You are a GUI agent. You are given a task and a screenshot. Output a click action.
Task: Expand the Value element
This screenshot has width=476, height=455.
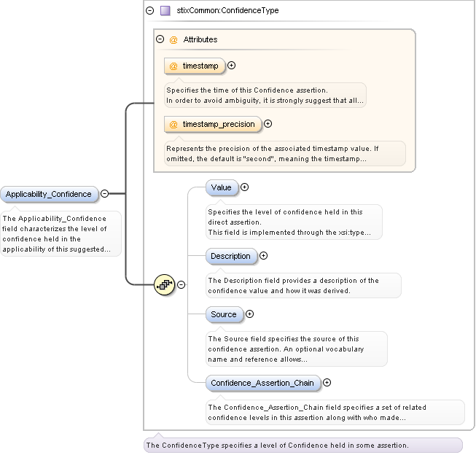(x=245, y=187)
